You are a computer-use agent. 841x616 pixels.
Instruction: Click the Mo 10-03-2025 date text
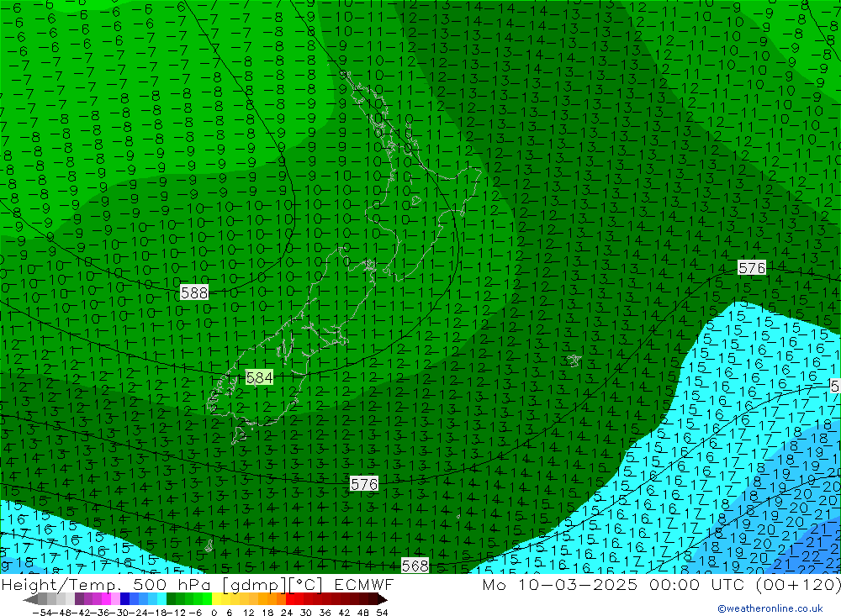click(560, 584)
